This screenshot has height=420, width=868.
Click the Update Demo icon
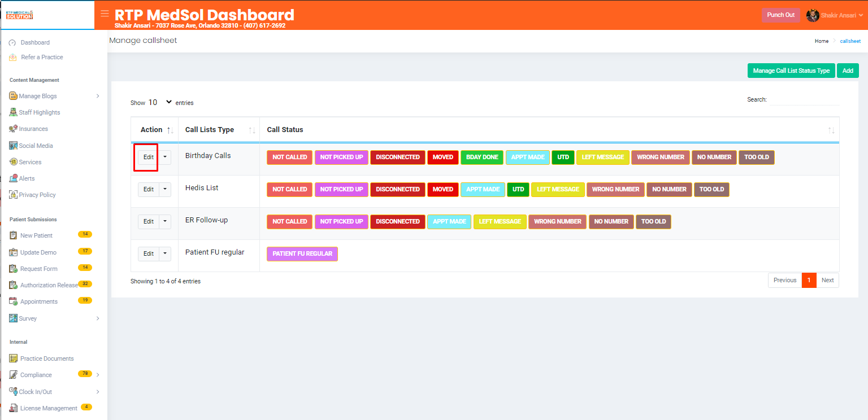(13, 252)
